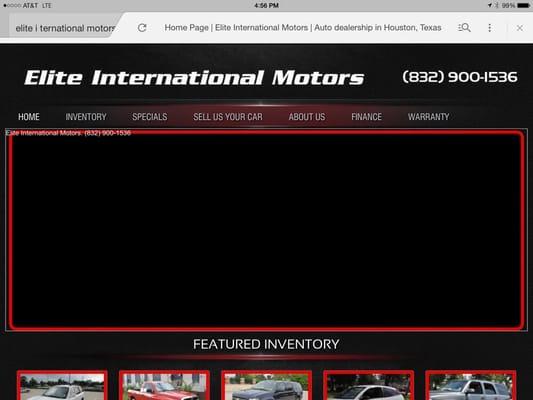Open the red pickup truck thumbnail

(x=164, y=385)
